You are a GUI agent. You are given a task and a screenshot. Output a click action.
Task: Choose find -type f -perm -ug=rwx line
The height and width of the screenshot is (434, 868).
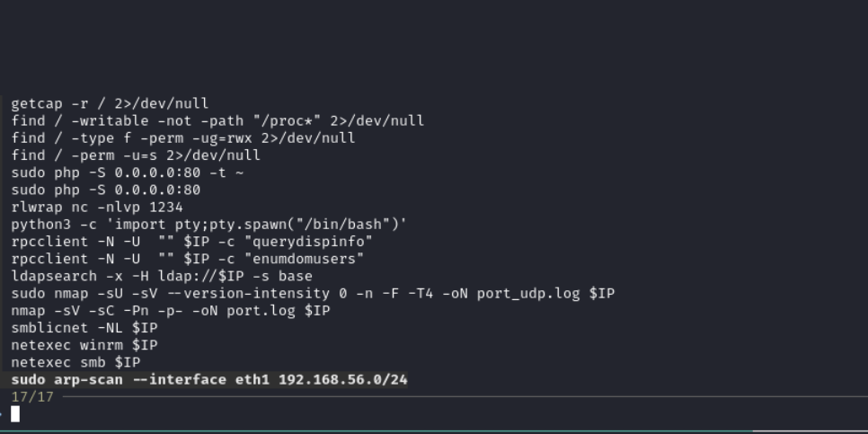183,137
